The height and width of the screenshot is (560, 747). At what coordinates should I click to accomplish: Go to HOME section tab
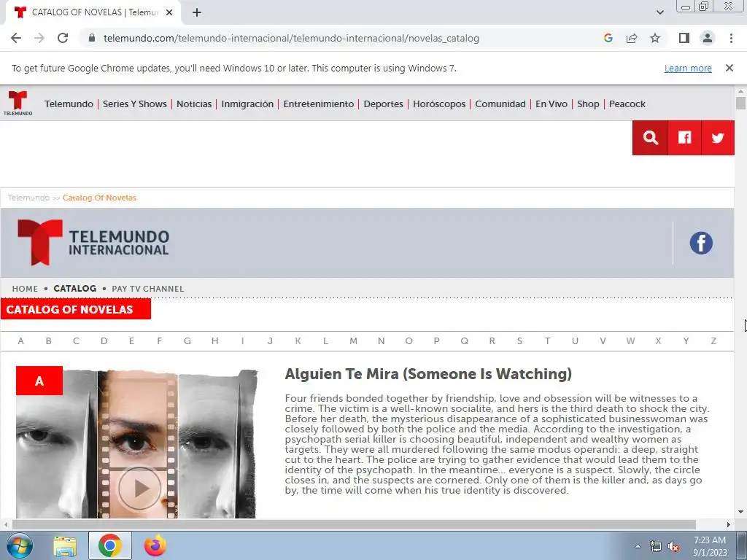(25, 289)
